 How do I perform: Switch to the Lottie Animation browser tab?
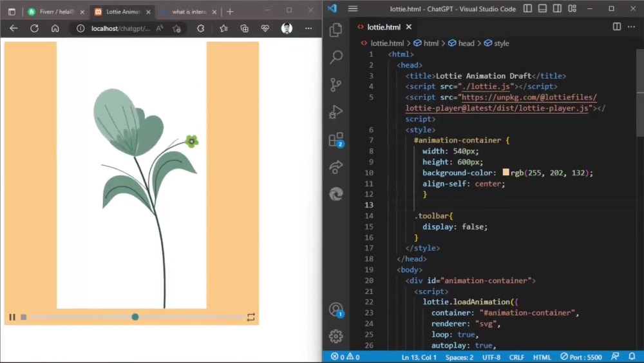pos(123,12)
